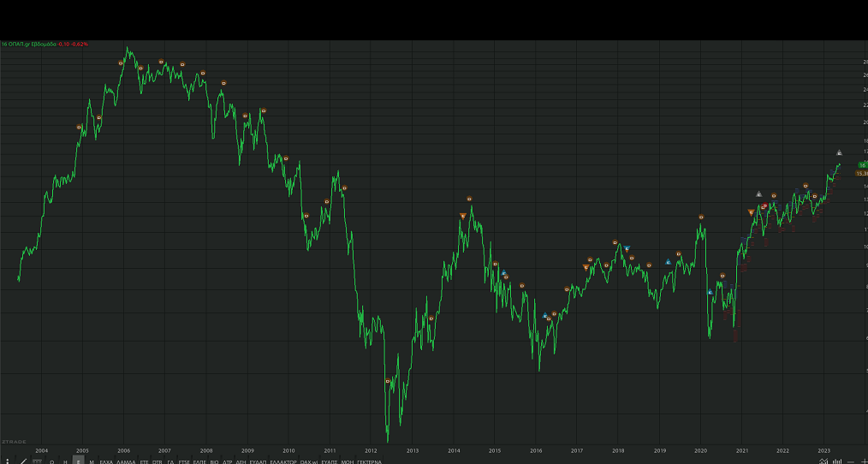Click the blue up-triangle marker in early 2019
The height and width of the screenshot is (464, 868).
[x=669, y=262]
